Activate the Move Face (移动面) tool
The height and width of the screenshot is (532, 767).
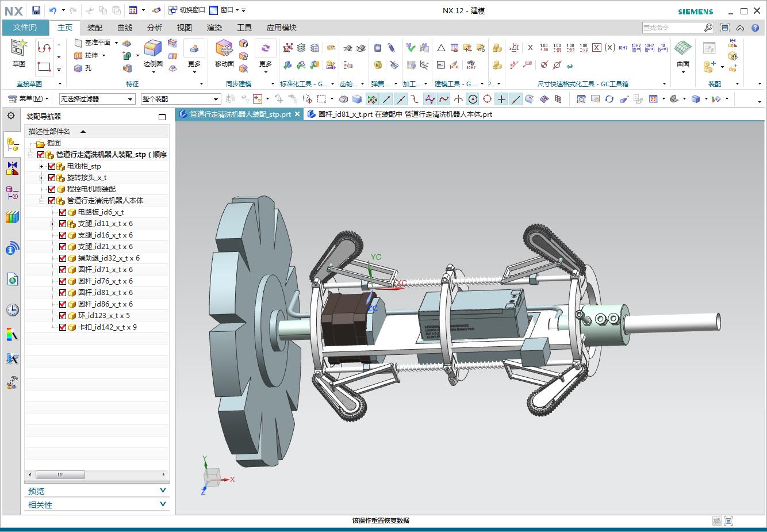click(x=224, y=53)
